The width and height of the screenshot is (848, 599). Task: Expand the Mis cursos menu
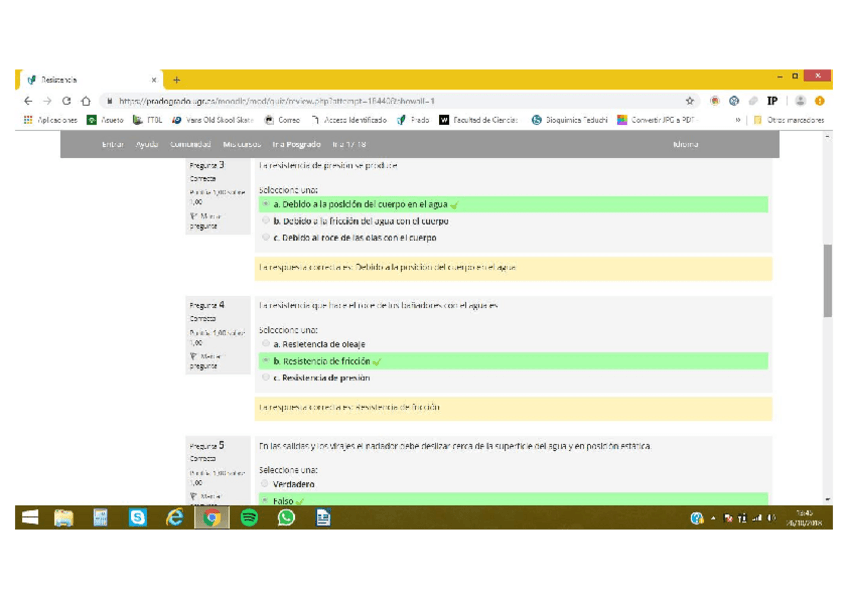(x=241, y=145)
